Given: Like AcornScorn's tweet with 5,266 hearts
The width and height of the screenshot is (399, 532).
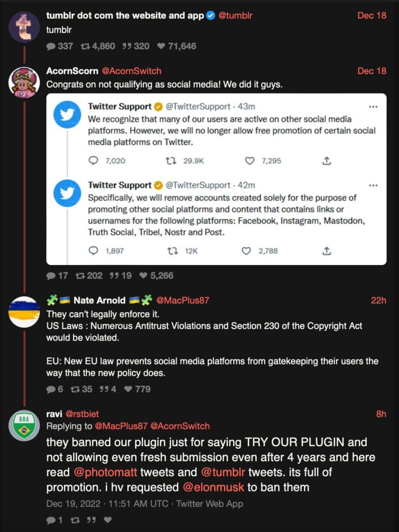Looking at the screenshot, I should point(143,276).
